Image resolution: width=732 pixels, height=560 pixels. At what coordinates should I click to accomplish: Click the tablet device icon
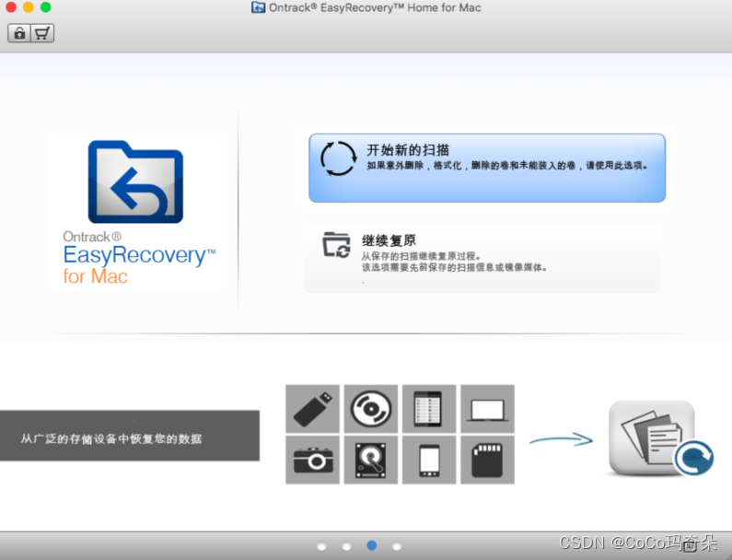(428, 409)
